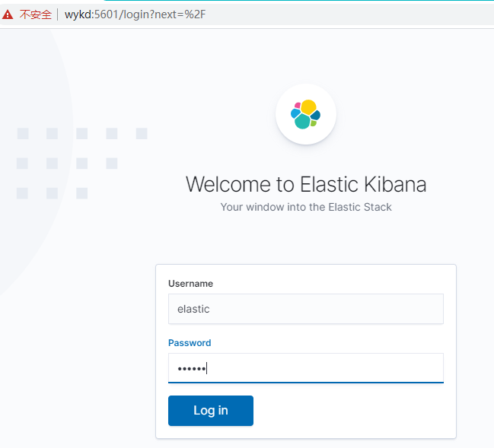Select the browser address bar URL

(x=135, y=14)
